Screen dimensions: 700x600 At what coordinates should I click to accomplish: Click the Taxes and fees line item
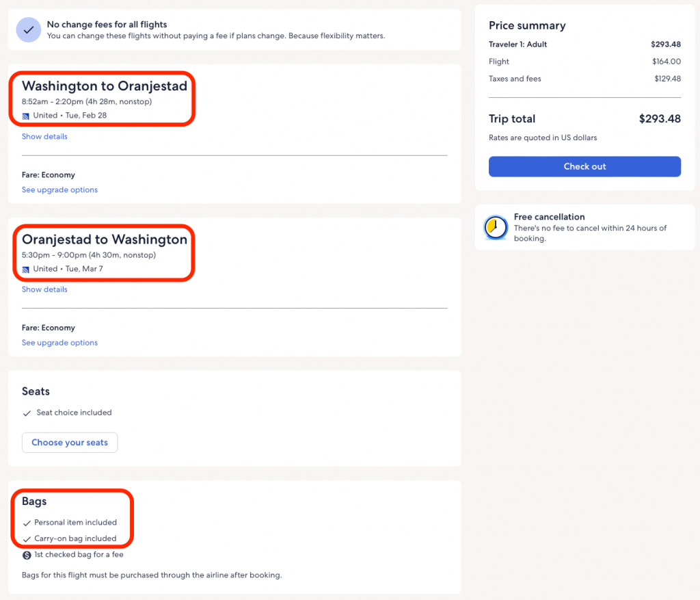pyautogui.click(x=515, y=79)
